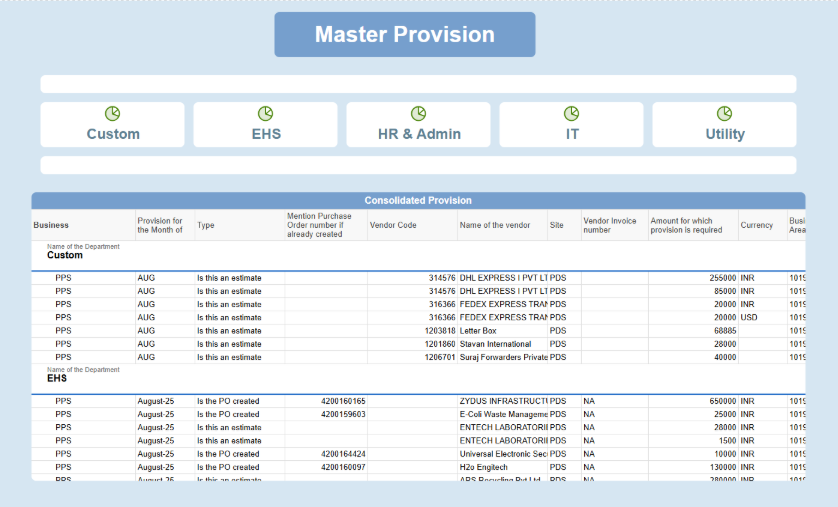Click the Letter Box vendor cell
The width and height of the screenshot is (838, 507).
478,331
